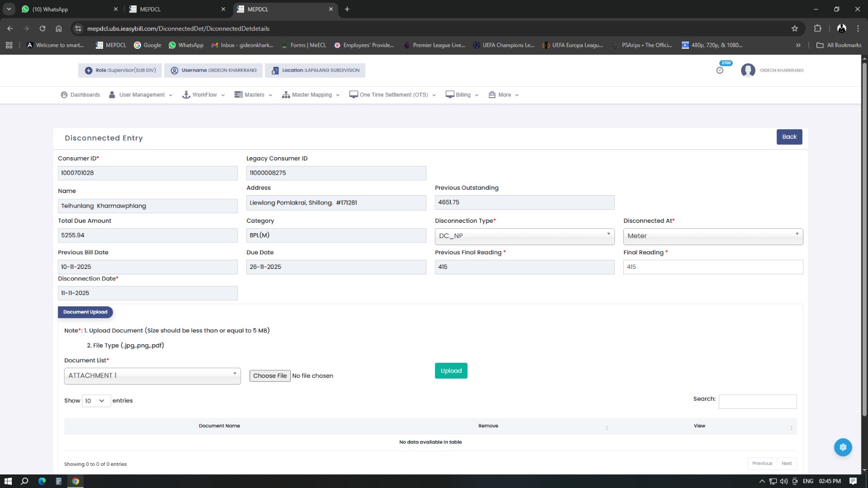Screen dimensions: 868x488
Task: Click the browser home icon
Action: (x=59, y=29)
